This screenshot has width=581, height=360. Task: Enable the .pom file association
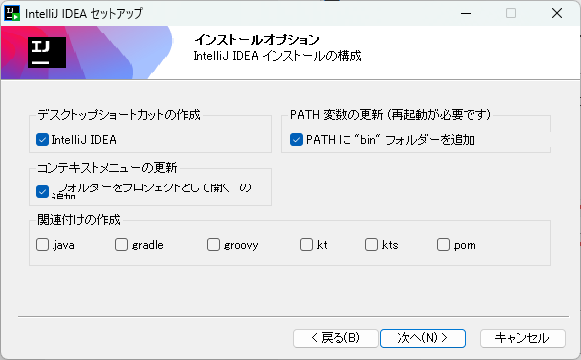pyautogui.click(x=443, y=245)
